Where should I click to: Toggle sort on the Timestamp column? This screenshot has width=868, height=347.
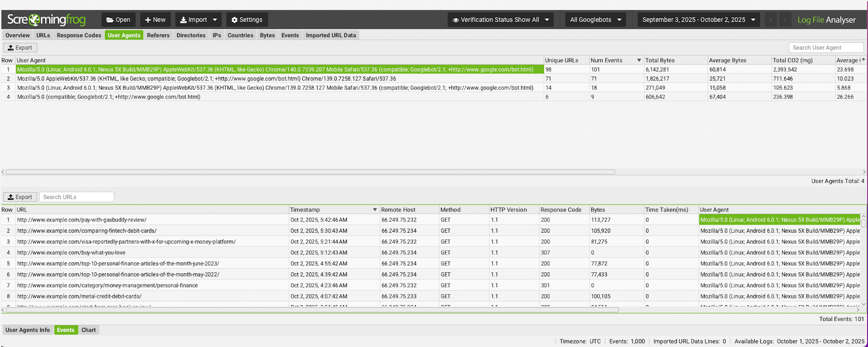[374, 210]
